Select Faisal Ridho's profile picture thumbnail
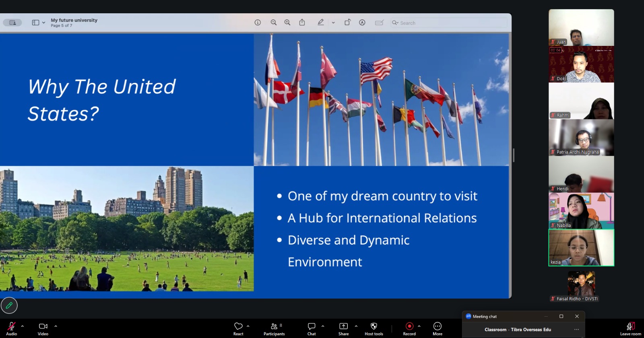Screen dimensions: 644x338 (581, 284)
